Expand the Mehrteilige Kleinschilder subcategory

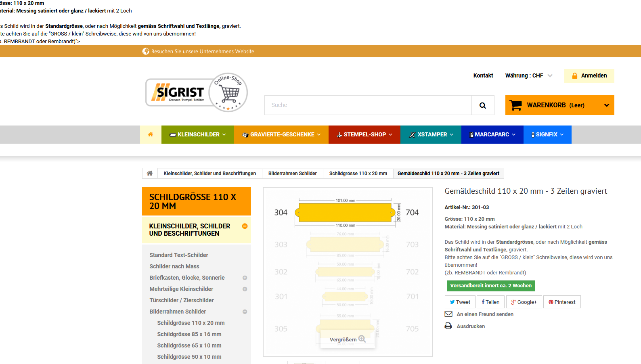245,289
